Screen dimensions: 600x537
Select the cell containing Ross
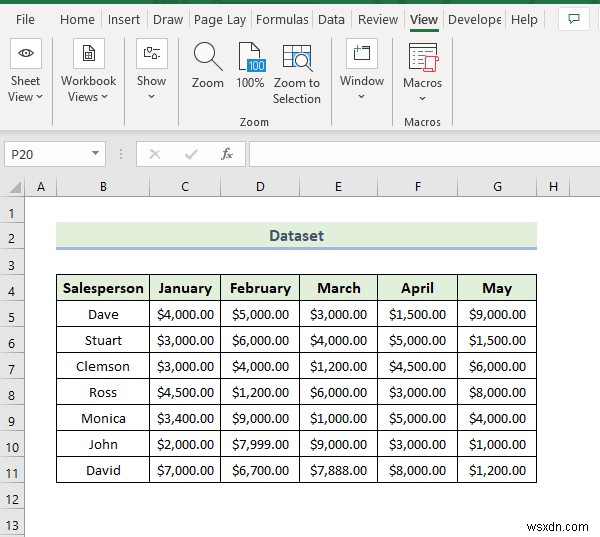(103, 392)
